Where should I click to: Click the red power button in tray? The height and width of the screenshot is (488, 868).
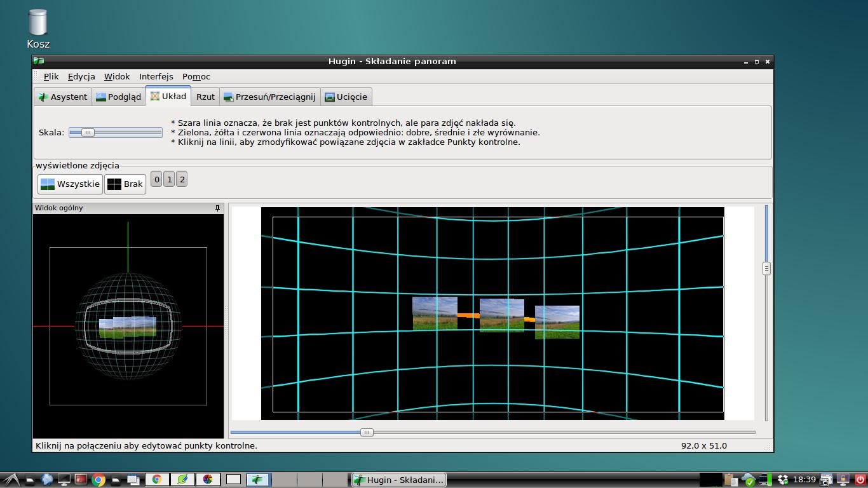860,480
